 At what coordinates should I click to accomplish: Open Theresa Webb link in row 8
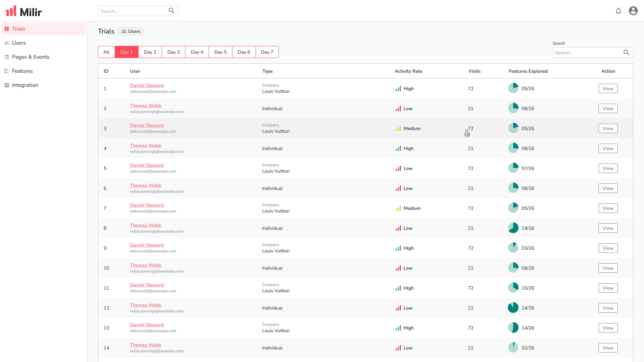146,225
